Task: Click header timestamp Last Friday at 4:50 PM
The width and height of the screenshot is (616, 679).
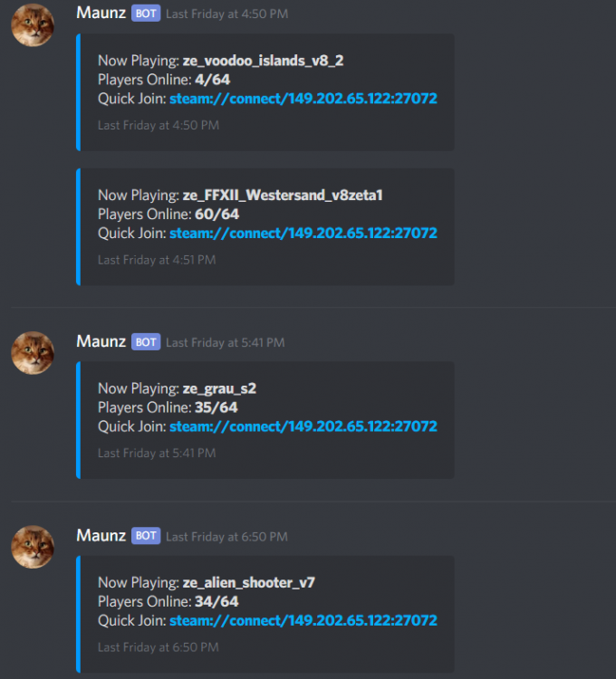Action: coord(227,14)
